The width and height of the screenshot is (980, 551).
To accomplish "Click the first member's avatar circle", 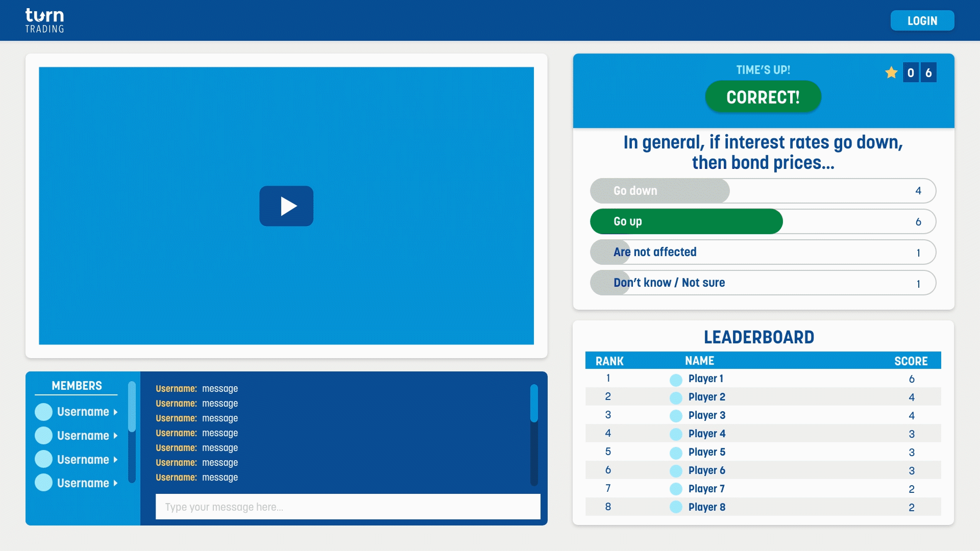I will coord(44,412).
